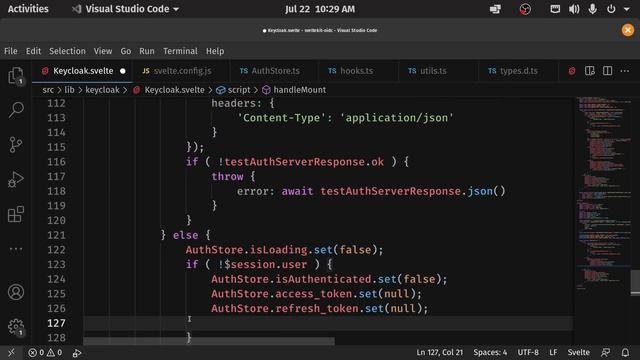Click Ln 127, Col 21 go to line
The height and width of the screenshot is (360, 640).
pos(440,352)
